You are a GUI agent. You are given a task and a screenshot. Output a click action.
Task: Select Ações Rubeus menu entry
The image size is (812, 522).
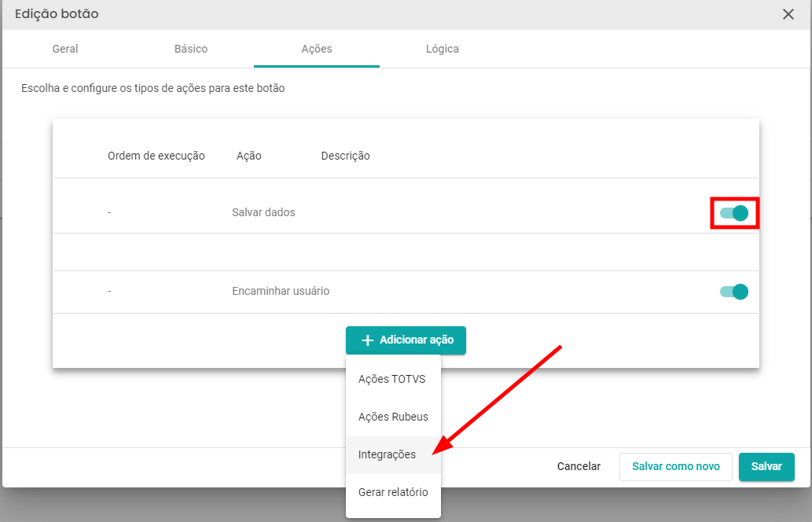[x=393, y=417]
